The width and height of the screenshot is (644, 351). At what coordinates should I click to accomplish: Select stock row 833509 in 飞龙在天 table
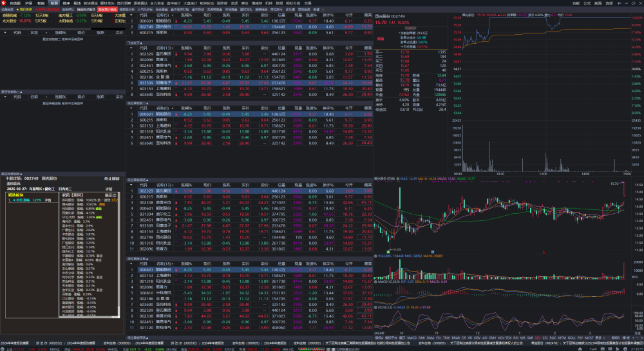point(250,82)
